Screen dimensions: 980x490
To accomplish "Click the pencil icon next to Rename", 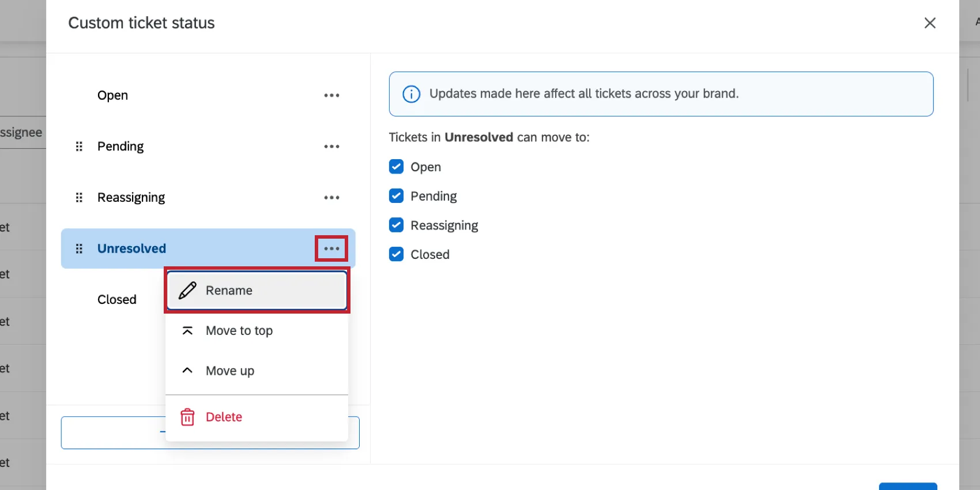I will point(187,291).
